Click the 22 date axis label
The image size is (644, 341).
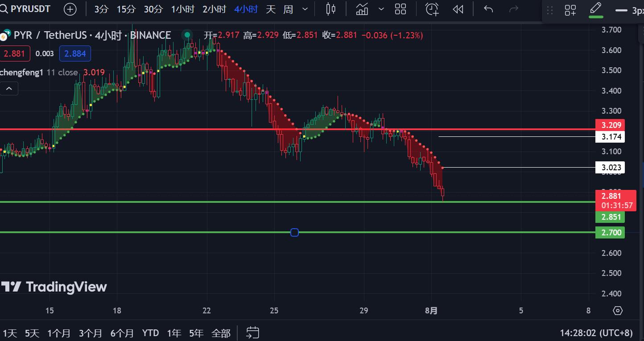point(206,311)
